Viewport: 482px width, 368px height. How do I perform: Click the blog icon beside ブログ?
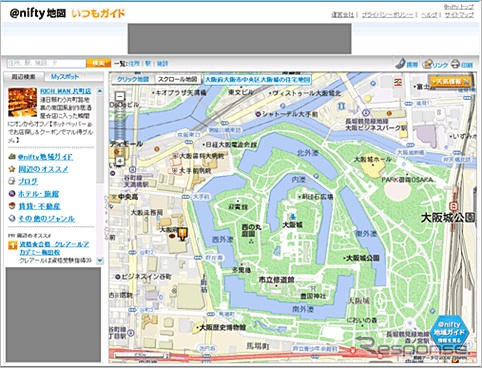(x=12, y=181)
